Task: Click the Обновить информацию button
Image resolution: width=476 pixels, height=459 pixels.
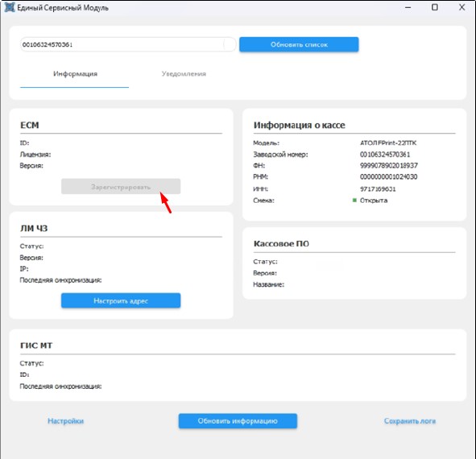Action: pyautogui.click(x=238, y=420)
